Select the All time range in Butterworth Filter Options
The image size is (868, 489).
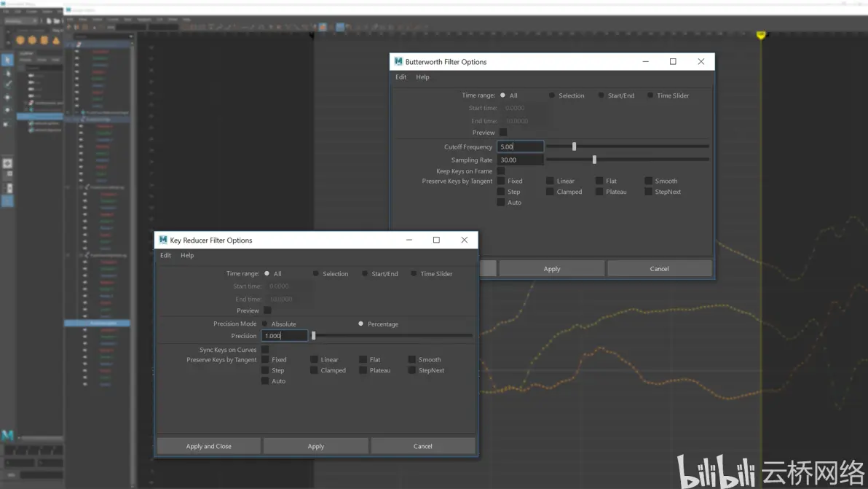(x=502, y=95)
